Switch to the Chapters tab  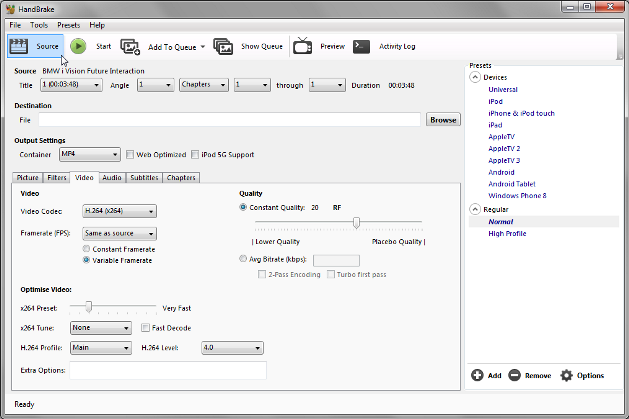(x=181, y=178)
